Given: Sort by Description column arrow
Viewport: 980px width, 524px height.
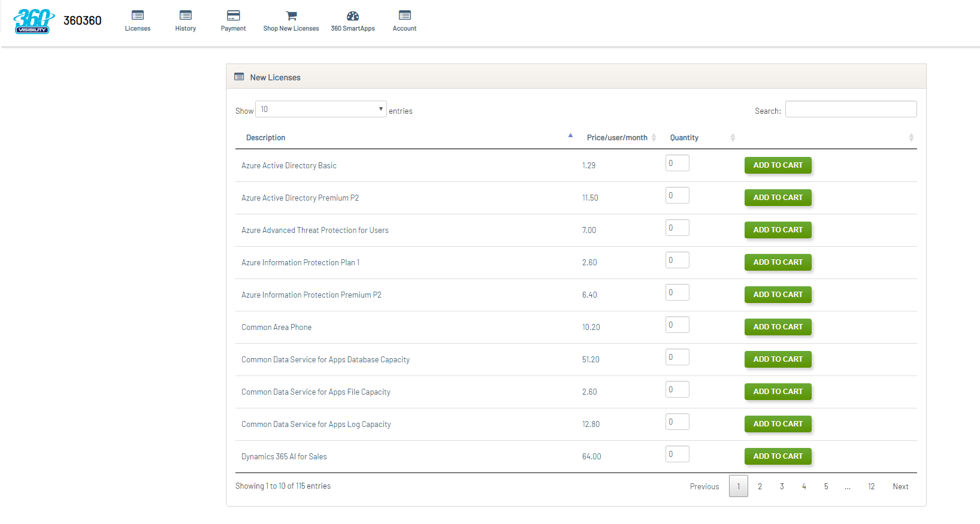Looking at the screenshot, I should tap(570, 135).
